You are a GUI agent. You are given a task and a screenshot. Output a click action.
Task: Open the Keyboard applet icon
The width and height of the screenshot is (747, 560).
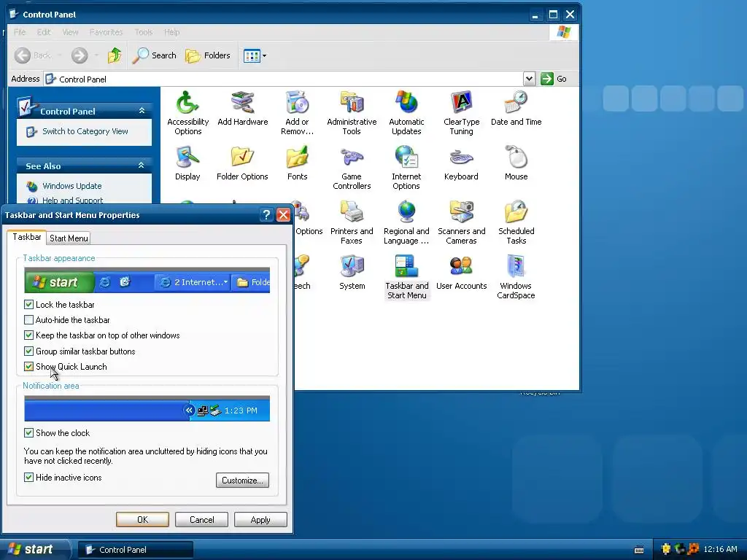coord(461,163)
